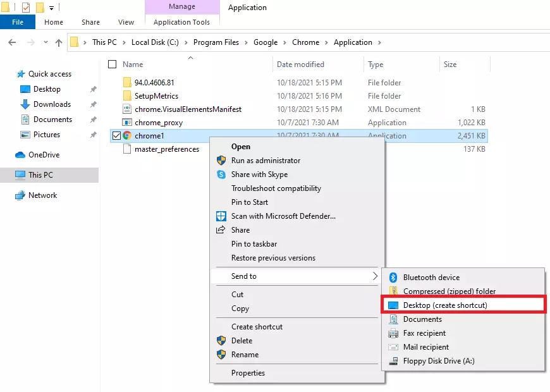Open Properties from context menu

click(297, 373)
